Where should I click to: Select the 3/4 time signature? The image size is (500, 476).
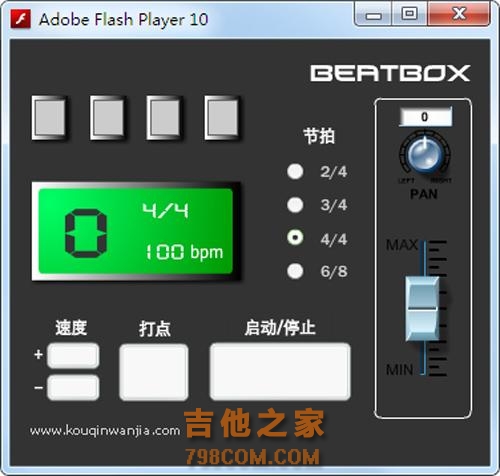coord(295,205)
